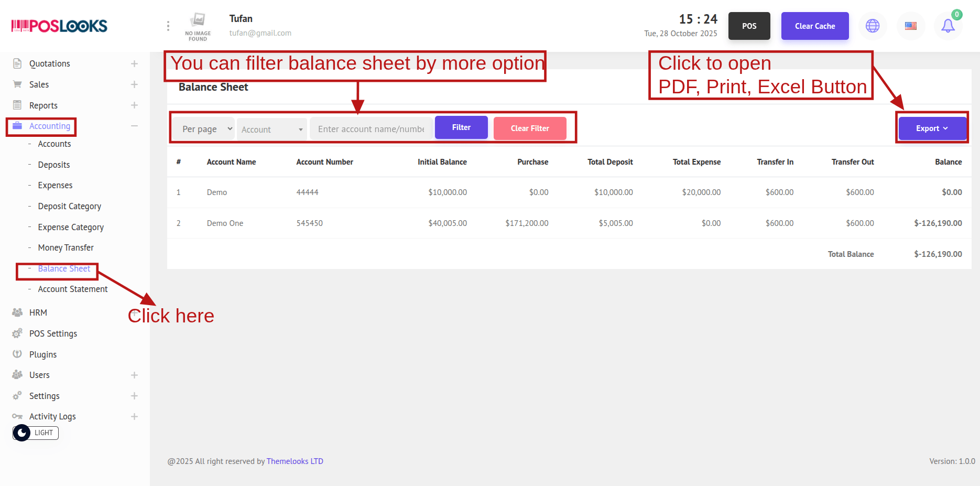Follow the Themelooks LTD footer link

coord(295,461)
